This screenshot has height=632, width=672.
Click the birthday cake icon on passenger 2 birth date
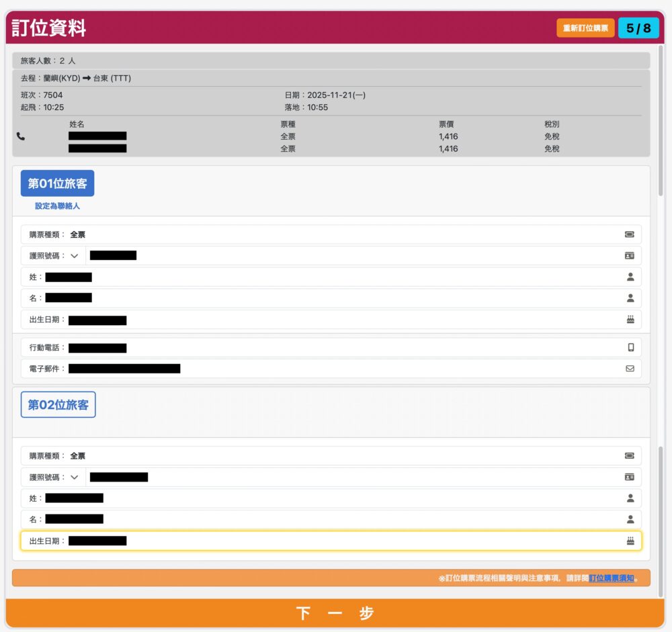(x=629, y=540)
